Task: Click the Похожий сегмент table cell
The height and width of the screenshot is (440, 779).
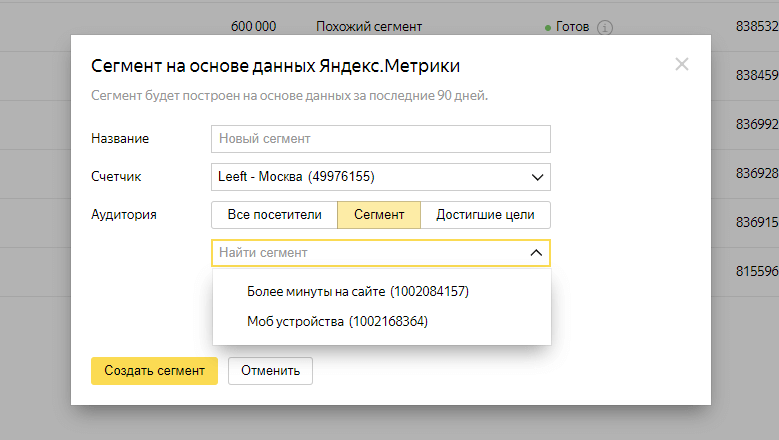Action: click(369, 27)
